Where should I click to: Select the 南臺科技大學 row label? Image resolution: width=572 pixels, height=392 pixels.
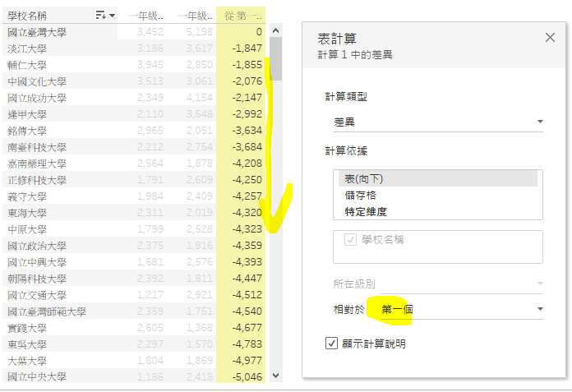coord(37,147)
